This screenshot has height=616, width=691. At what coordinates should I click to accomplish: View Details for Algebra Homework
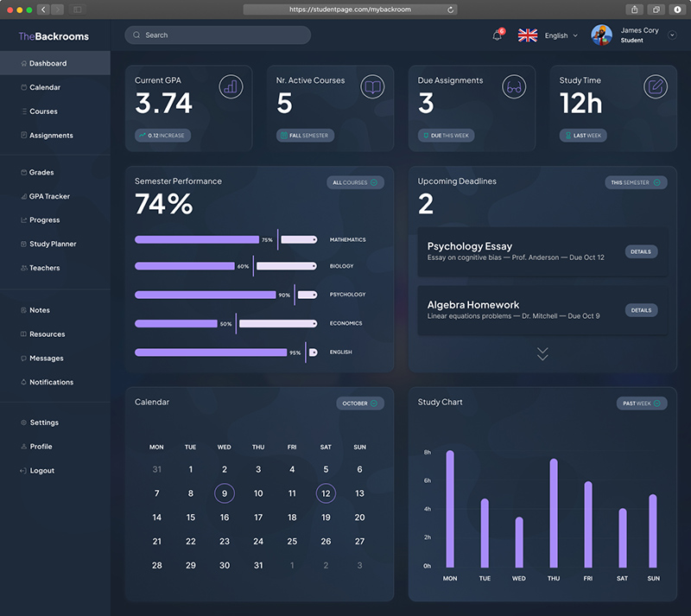641,310
